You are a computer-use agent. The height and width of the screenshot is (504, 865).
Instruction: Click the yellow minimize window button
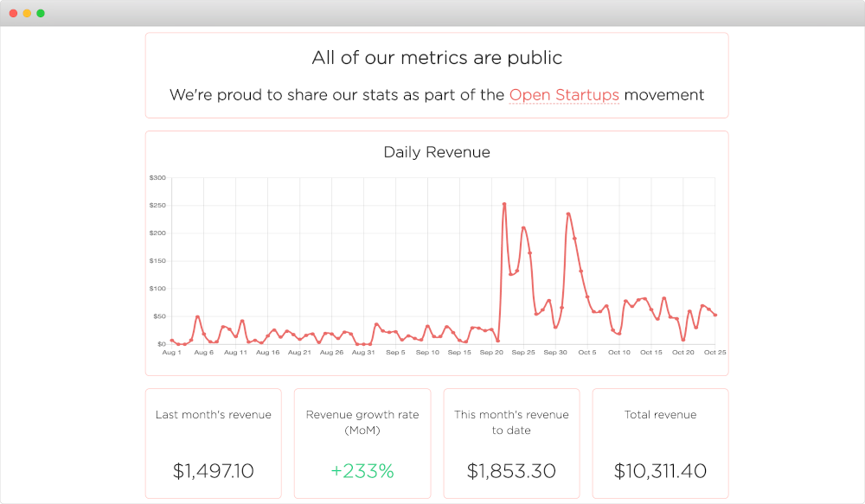point(27,13)
